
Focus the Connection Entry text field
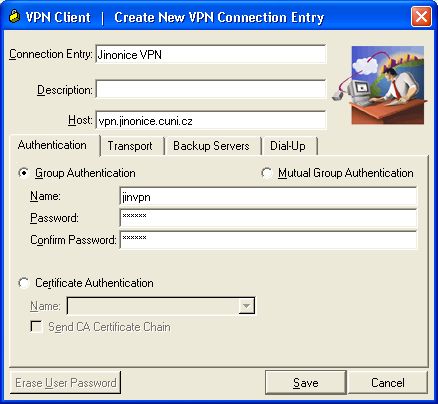(211, 54)
